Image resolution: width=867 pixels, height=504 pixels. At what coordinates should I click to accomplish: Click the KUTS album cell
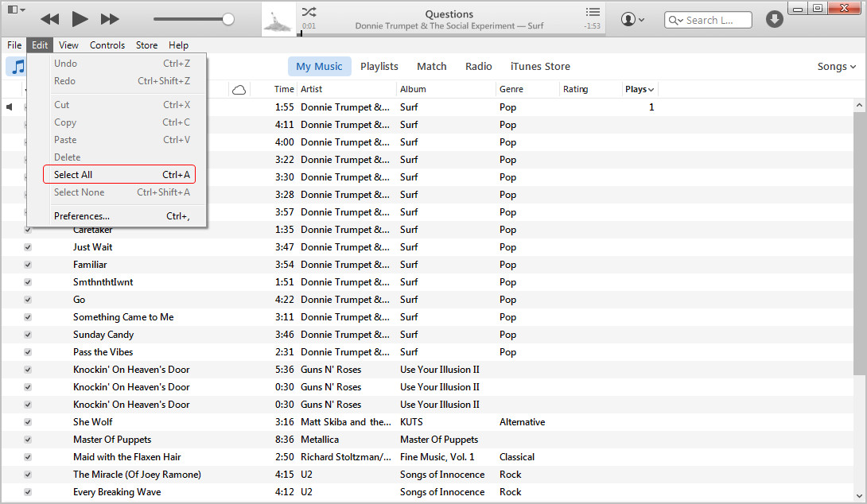pyautogui.click(x=411, y=422)
